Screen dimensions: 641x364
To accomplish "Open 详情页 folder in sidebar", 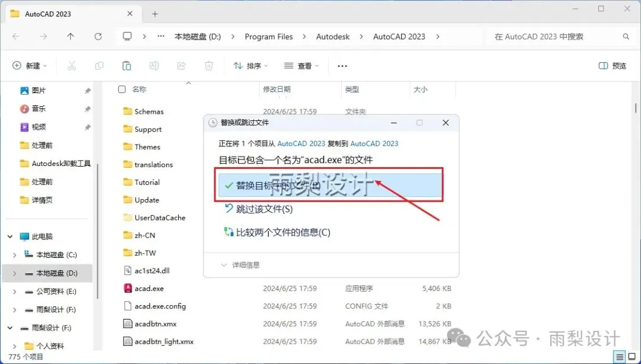I will 36,200.
